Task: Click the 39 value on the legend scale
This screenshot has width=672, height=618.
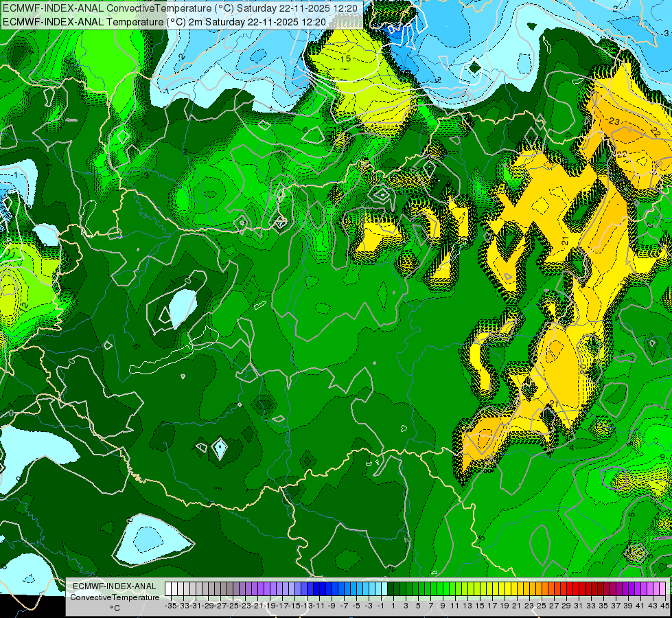Action: tap(628, 606)
